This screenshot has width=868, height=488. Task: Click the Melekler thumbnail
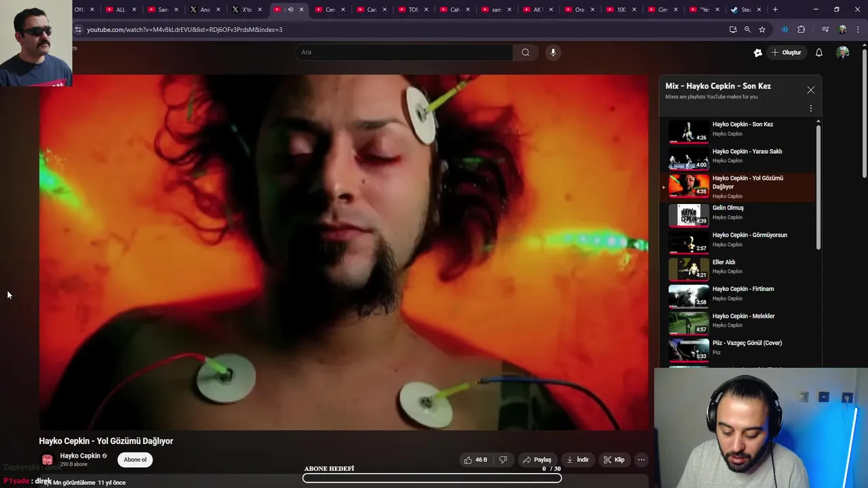click(688, 323)
